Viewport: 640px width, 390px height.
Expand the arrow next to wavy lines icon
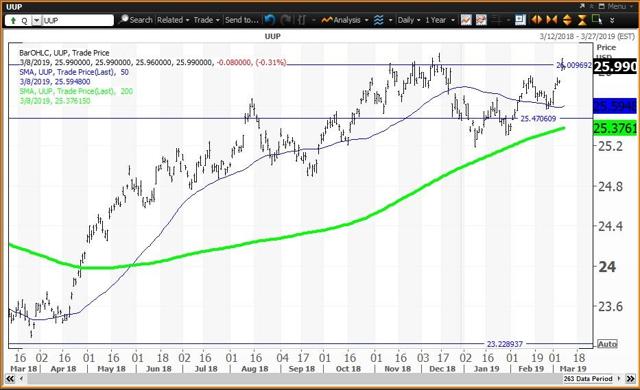pos(391,20)
